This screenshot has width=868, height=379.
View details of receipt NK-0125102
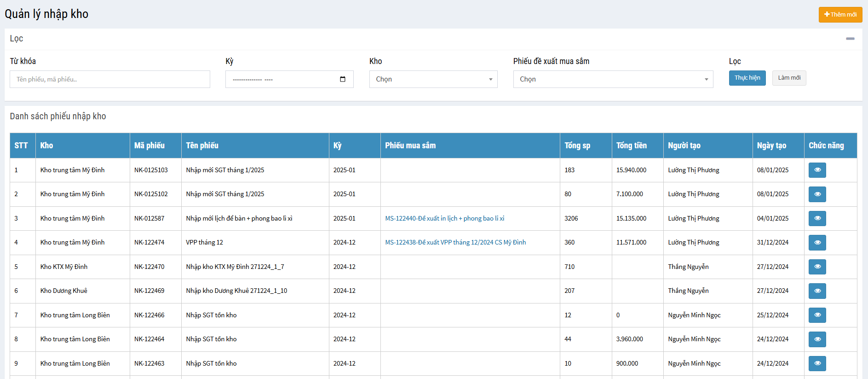click(x=817, y=194)
